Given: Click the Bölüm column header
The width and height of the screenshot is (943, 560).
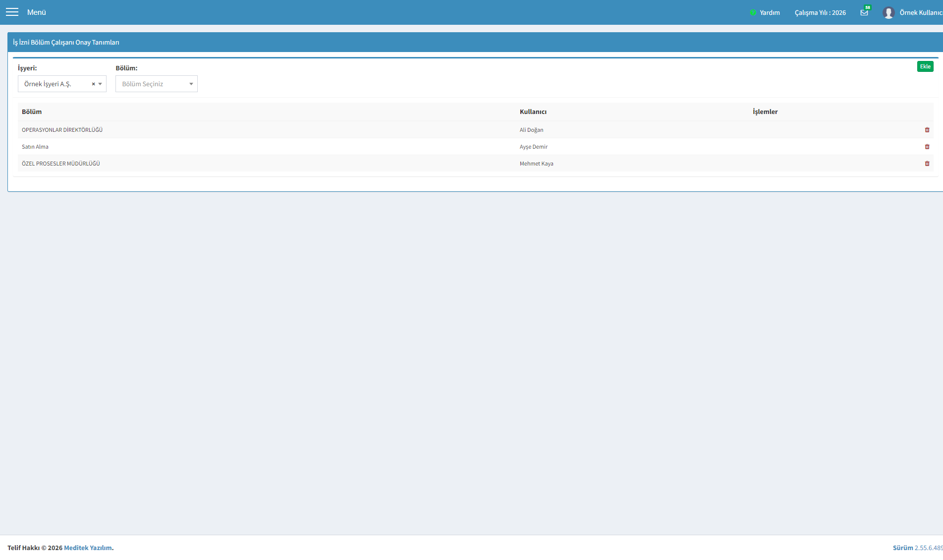Looking at the screenshot, I should (32, 112).
